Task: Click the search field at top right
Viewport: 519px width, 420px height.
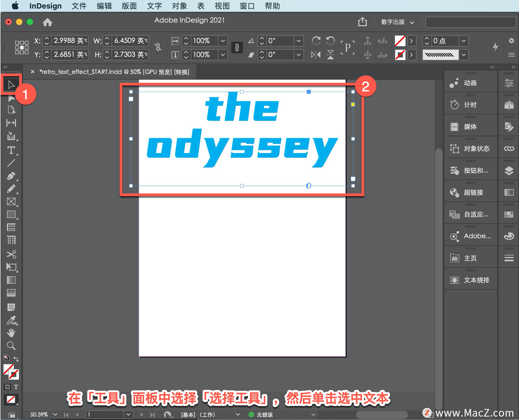Action: 471,22
